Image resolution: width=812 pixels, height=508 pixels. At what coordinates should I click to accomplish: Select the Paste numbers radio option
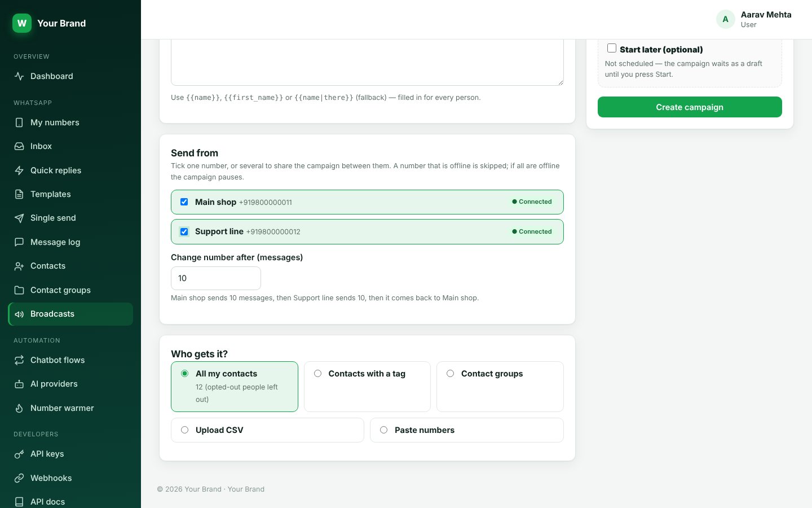pyautogui.click(x=466, y=430)
